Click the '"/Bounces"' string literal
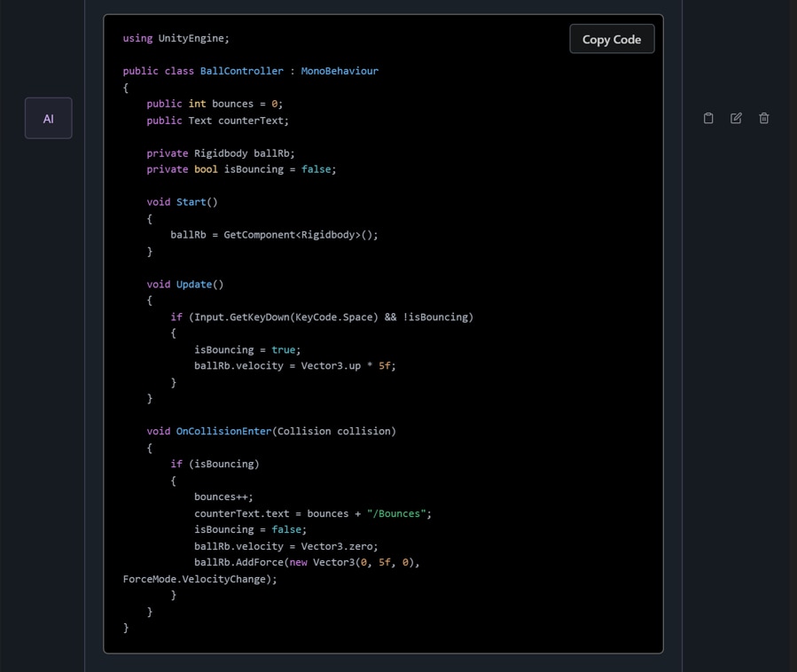797x672 pixels. 396,513
